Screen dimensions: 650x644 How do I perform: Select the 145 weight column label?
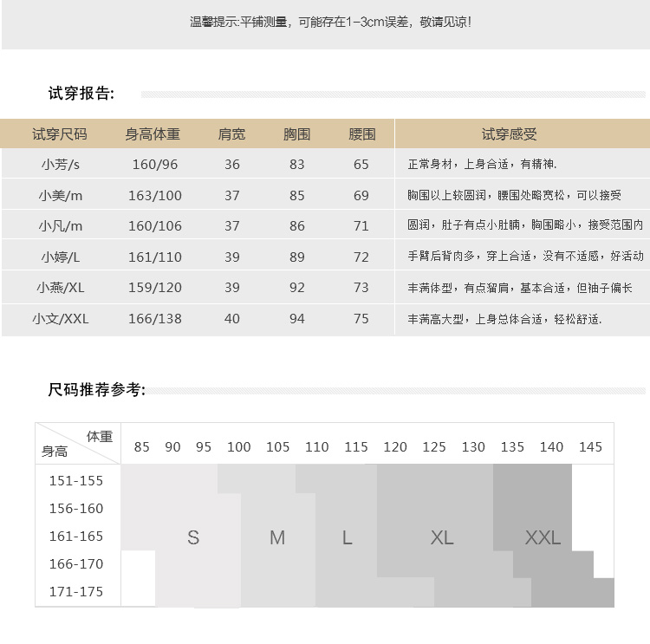click(590, 447)
